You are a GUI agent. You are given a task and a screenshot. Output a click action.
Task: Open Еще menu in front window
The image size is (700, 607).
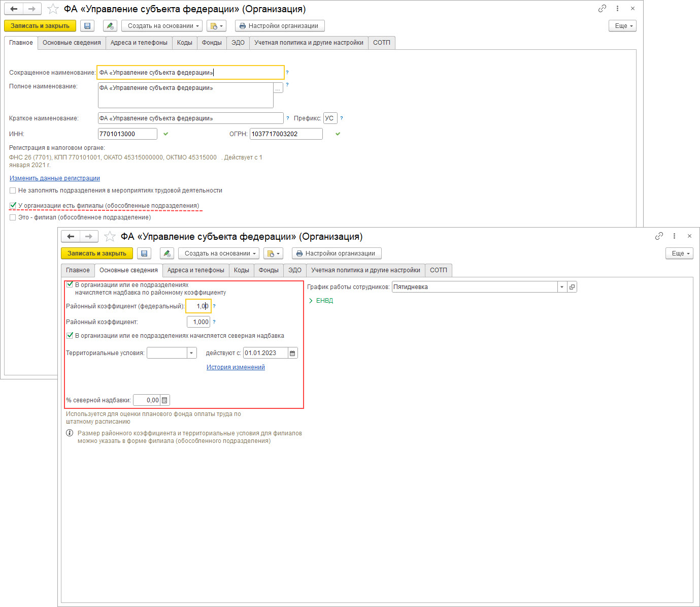pyautogui.click(x=679, y=253)
